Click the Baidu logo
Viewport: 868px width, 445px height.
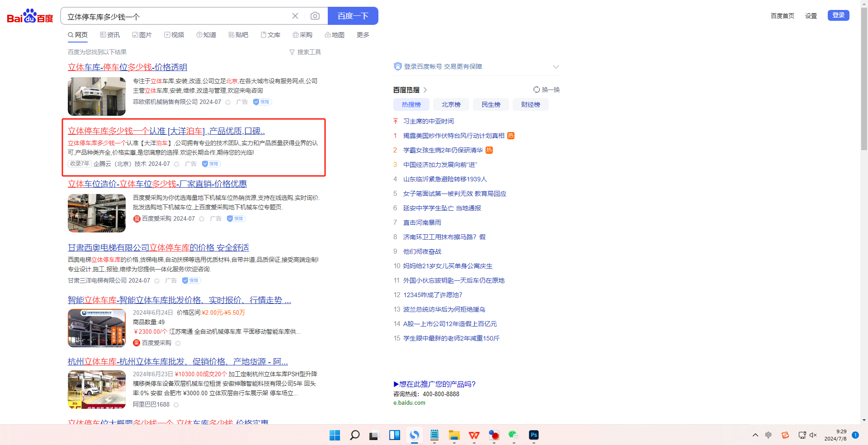tap(30, 16)
